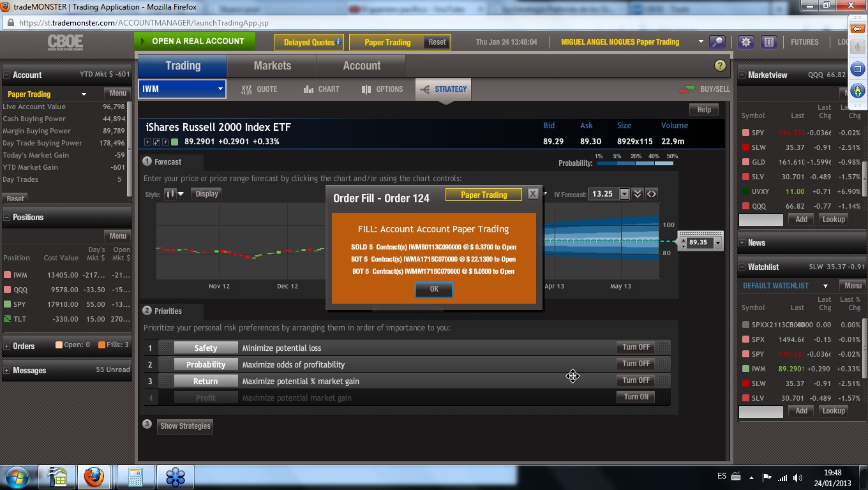Click the expand-arrows icon beside IWM price
This screenshot has width=868, height=490.
(156, 142)
